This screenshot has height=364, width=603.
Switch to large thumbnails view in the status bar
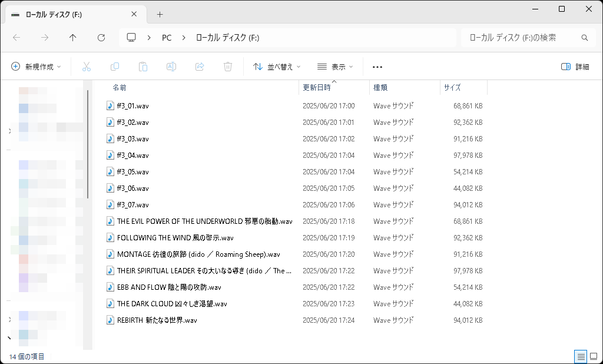tap(594, 356)
